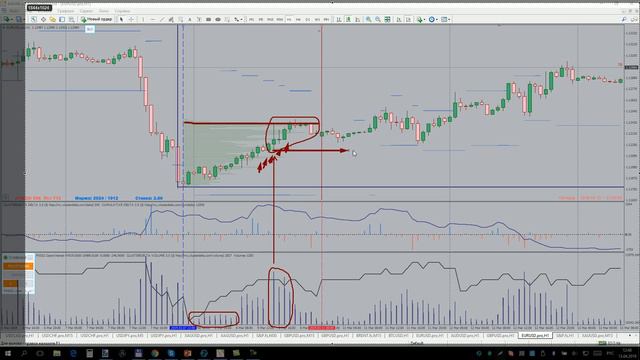Toggle the Terminal panel icon
The image size is (640, 360).
(x=62, y=19)
